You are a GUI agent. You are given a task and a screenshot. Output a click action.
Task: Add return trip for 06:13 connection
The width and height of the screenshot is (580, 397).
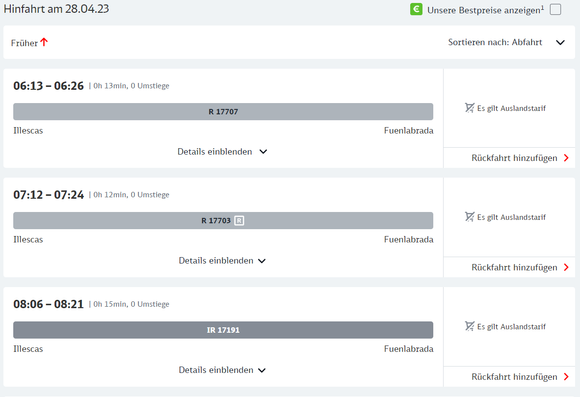tap(520, 158)
